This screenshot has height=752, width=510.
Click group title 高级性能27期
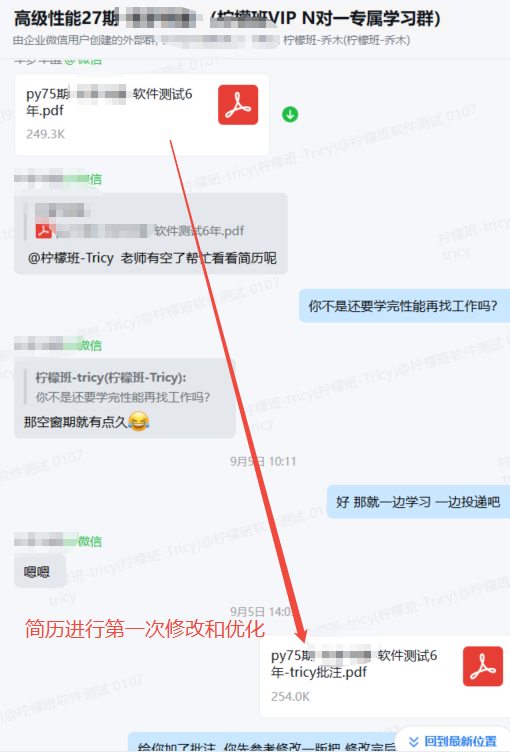tap(66, 19)
